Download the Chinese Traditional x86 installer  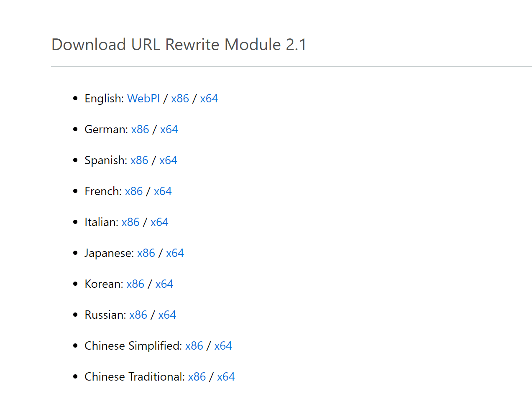(x=197, y=377)
